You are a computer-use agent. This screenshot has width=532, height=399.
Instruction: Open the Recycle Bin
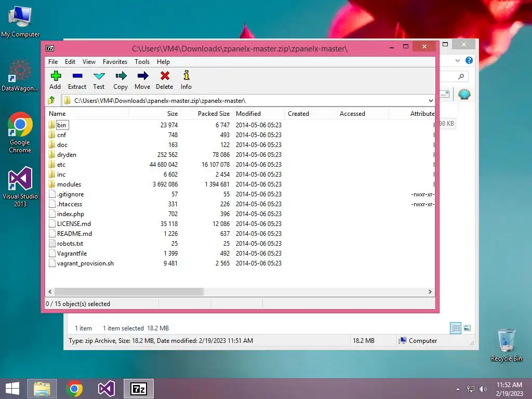tap(506, 345)
